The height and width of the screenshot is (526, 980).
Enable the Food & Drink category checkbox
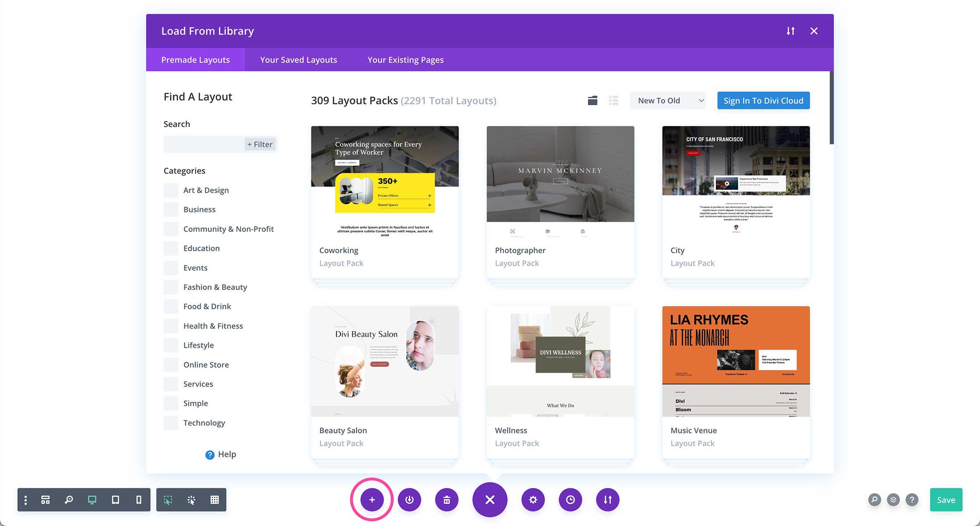pos(171,307)
